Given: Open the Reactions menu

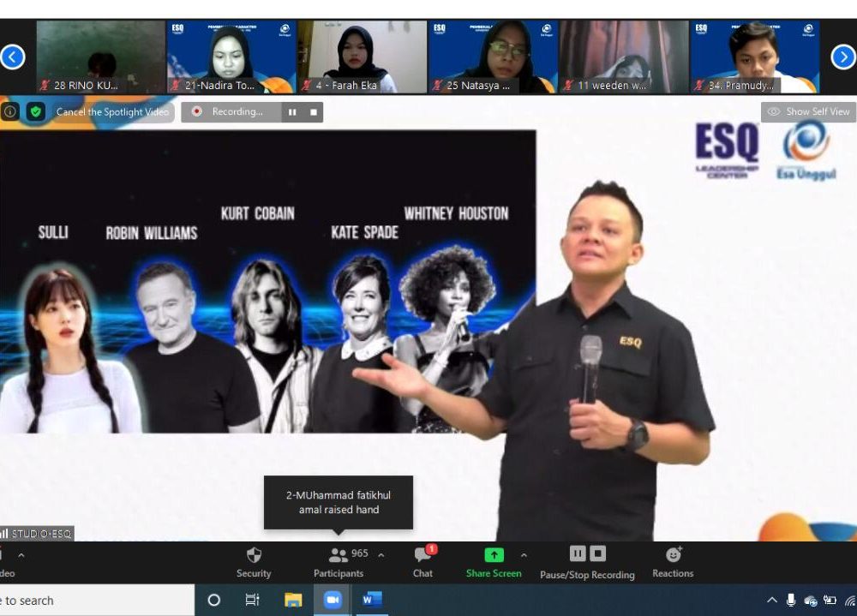Looking at the screenshot, I should (673, 562).
